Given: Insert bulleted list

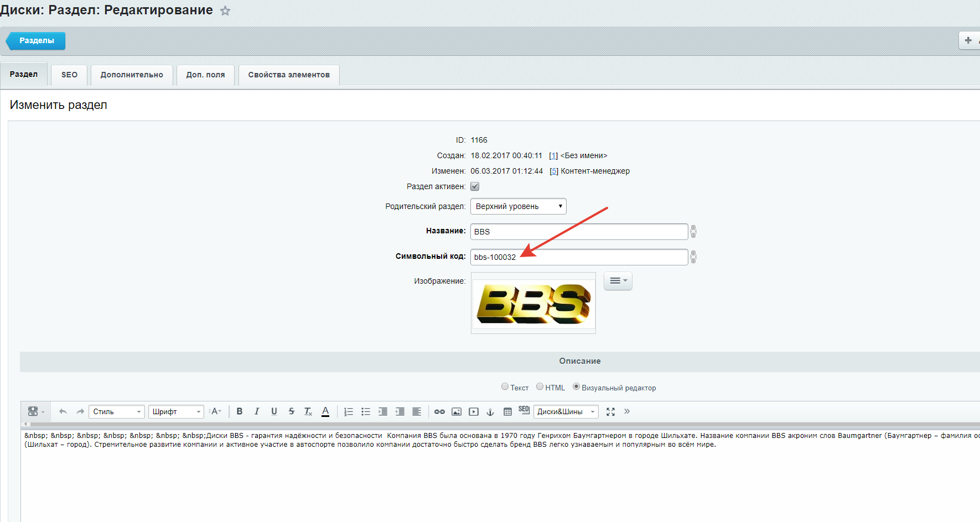Looking at the screenshot, I should coord(366,411).
